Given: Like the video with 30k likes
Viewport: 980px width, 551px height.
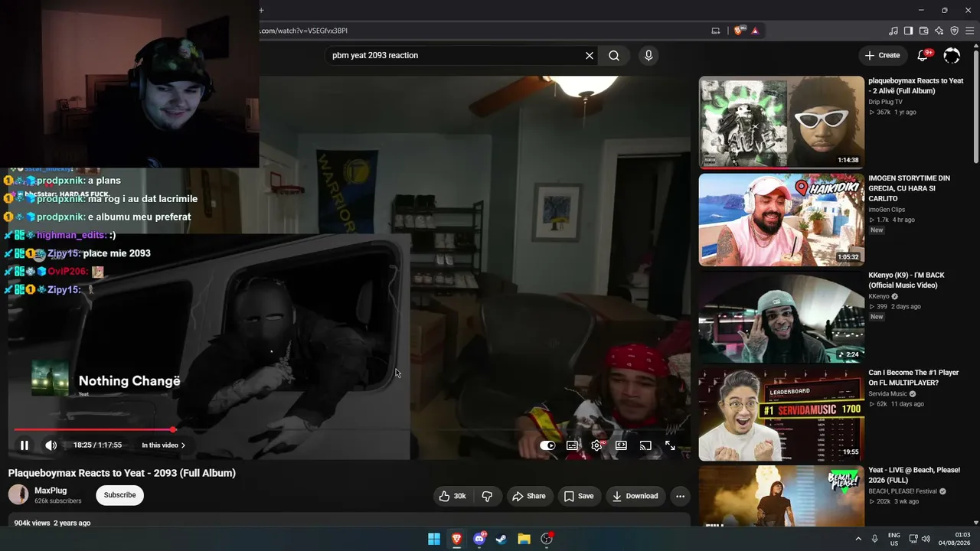Looking at the screenshot, I should 452,496.
